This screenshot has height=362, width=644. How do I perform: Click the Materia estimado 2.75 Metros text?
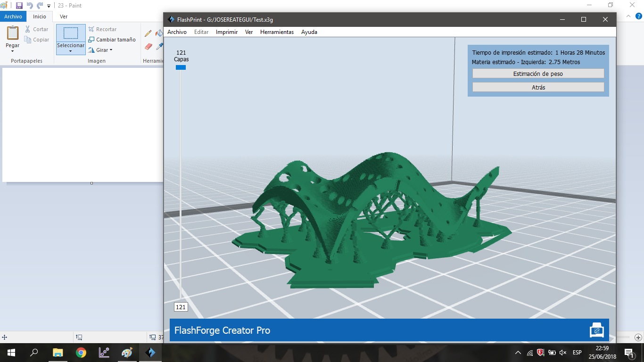tap(526, 62)
